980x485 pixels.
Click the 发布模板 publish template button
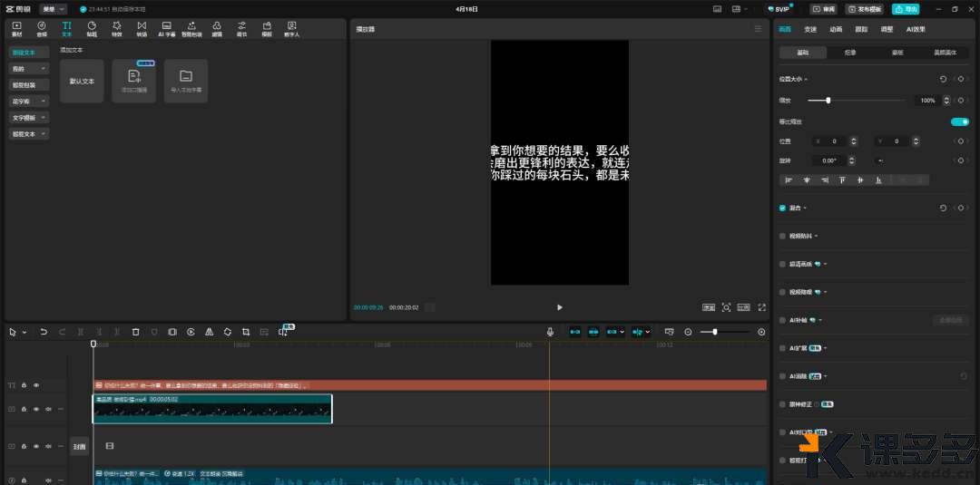866,9
